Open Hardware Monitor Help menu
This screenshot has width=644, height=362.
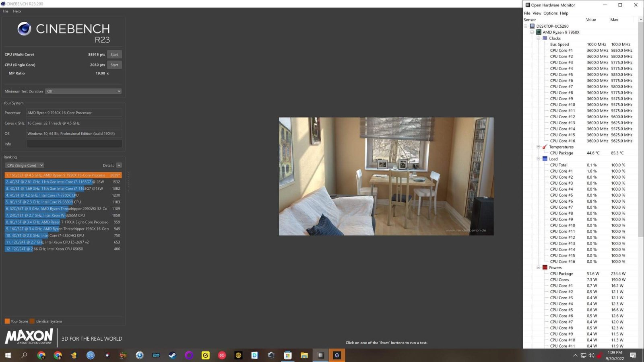(x=564, y=13)
